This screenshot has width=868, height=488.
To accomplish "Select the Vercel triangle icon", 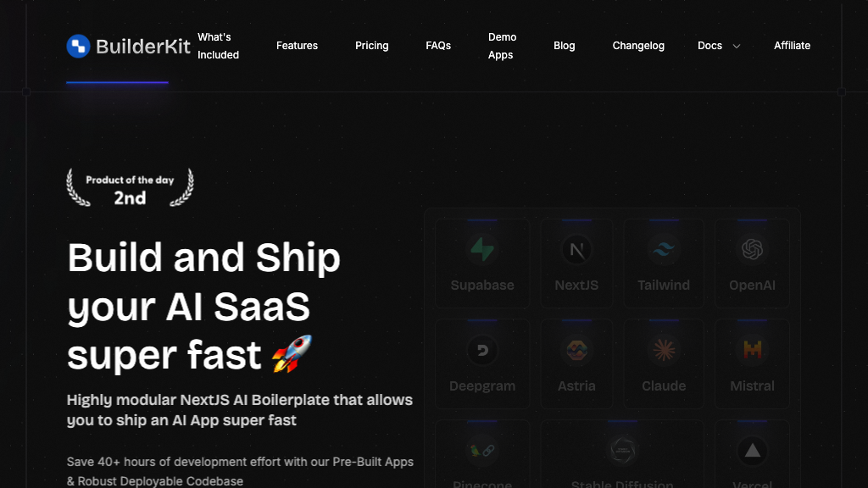I will [x=752, y=451].
